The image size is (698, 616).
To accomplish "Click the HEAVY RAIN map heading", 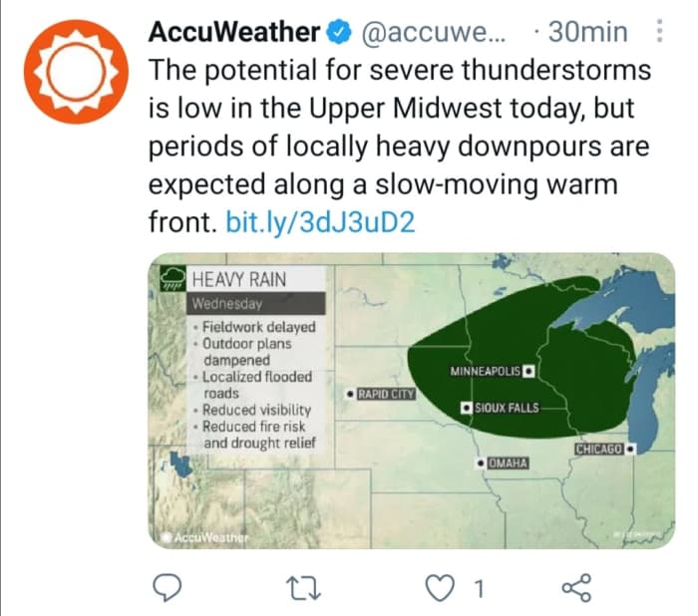I will (240, 277).
